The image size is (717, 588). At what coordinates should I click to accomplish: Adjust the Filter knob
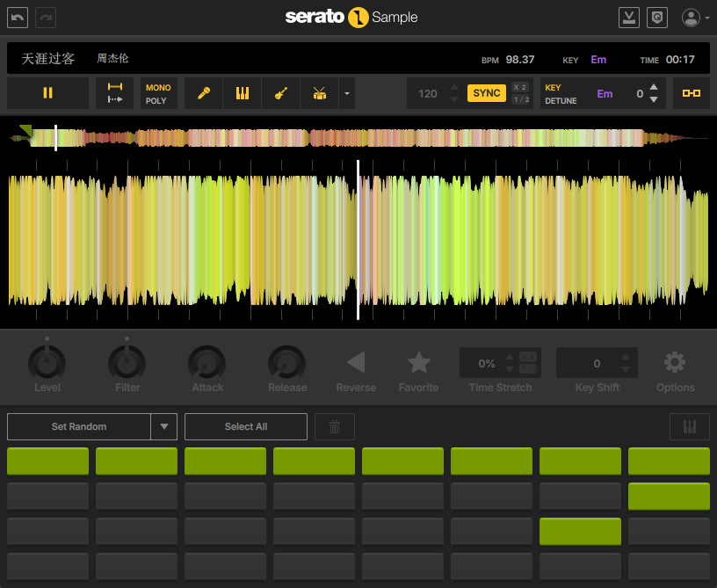[127, 363]
